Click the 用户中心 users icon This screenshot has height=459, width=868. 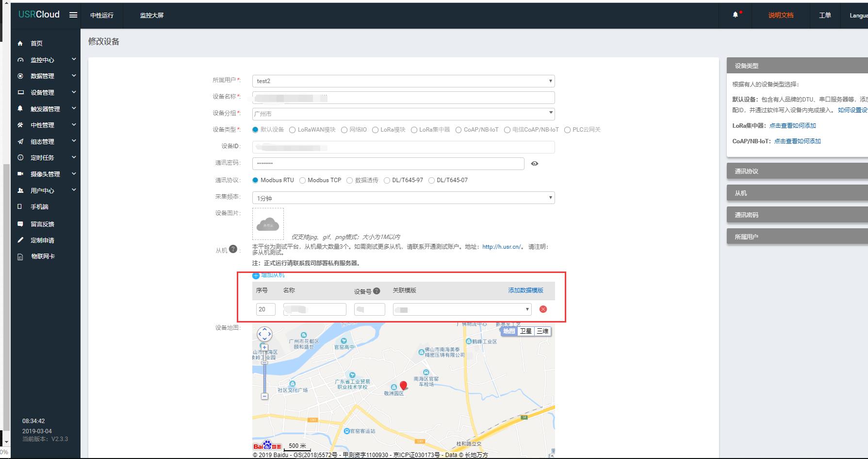[x=20, y=190]
